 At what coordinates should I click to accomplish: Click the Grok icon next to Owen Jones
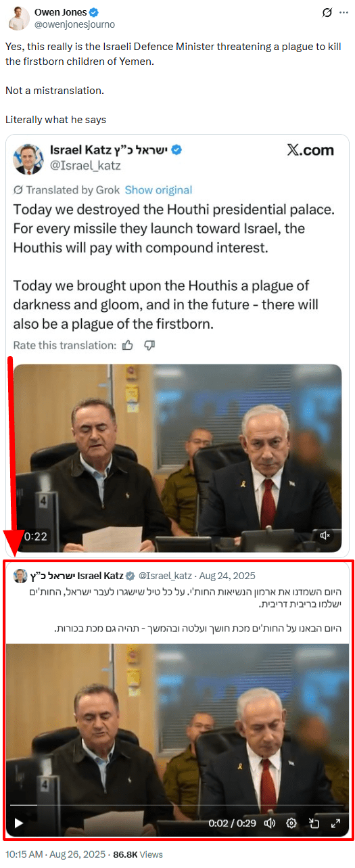pyautogui.click(x=327, y=12)
